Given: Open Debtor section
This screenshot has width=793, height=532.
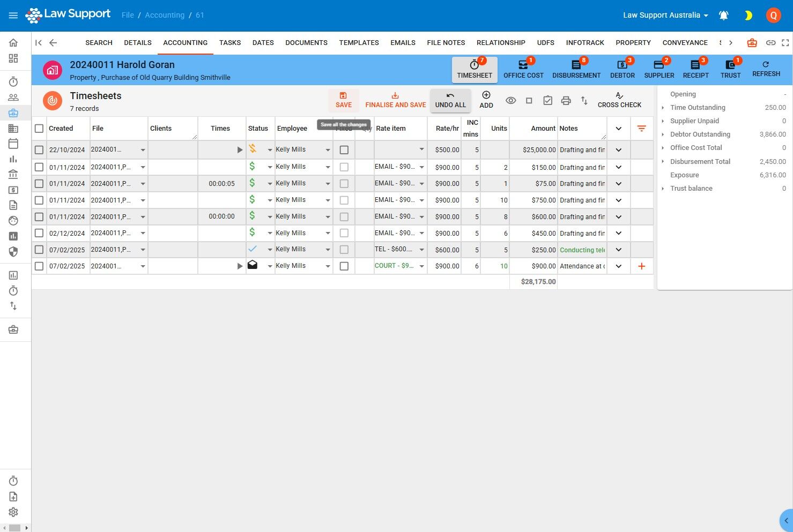Looking at the screenshot, I should click(622, 70).
